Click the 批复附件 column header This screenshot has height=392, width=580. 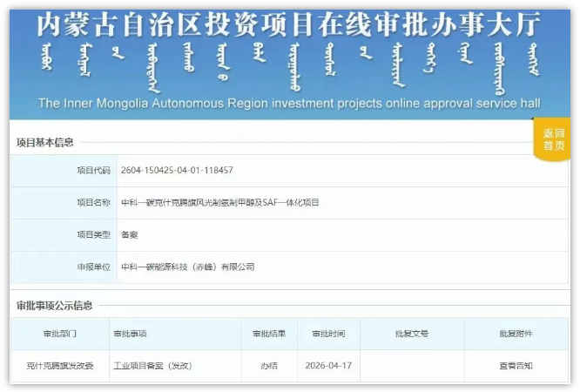pyautogui.click(x=516, y=334)
